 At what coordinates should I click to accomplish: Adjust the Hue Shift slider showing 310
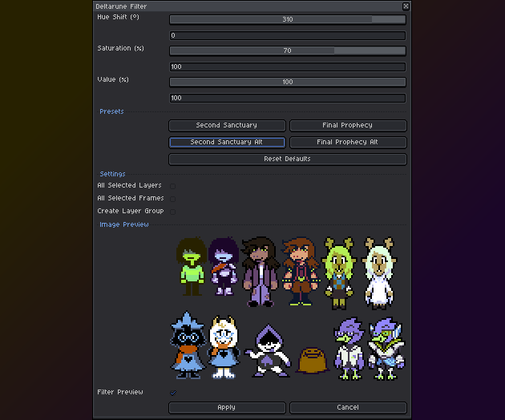(287, 19)
